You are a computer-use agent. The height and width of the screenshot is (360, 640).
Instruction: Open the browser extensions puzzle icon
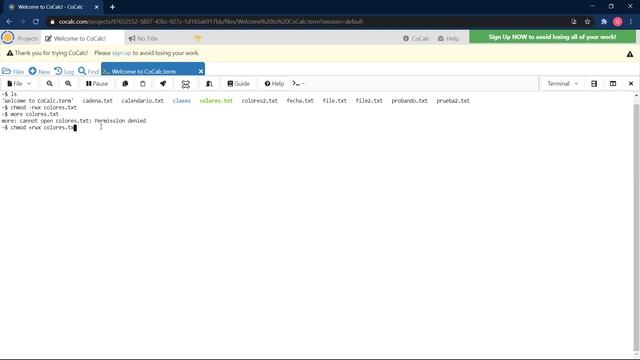[604, 22]
